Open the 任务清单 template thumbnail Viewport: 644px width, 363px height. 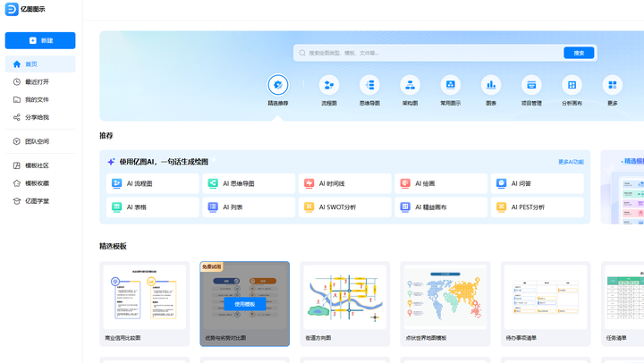[x=624, y=297]
